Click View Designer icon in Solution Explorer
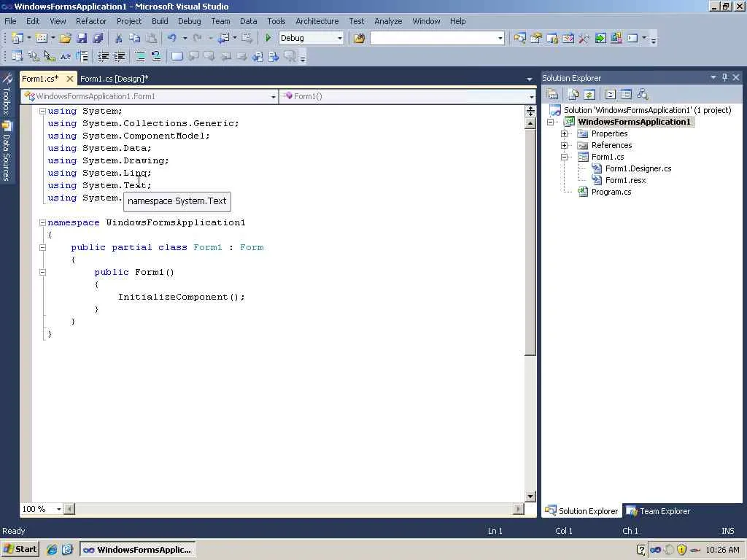Screen dimensions: 747x560 pyautogui.click(x=627, y=94)
